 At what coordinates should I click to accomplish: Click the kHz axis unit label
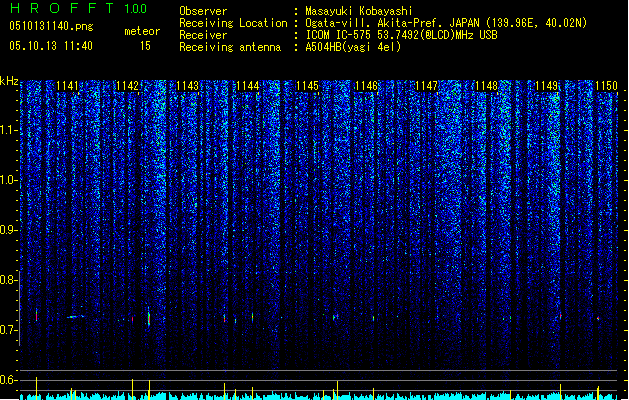click(x=9, y=81)
